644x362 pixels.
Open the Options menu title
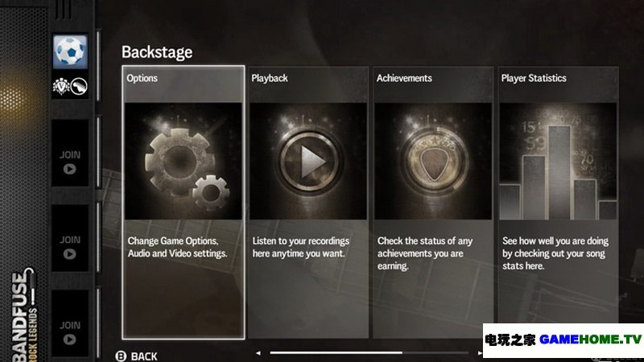point(142,78)
